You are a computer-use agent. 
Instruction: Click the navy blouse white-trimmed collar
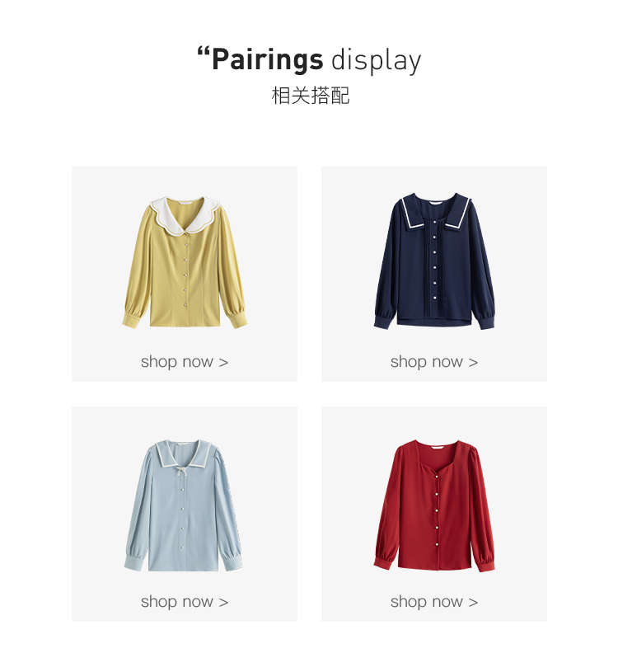click(435, 212)
